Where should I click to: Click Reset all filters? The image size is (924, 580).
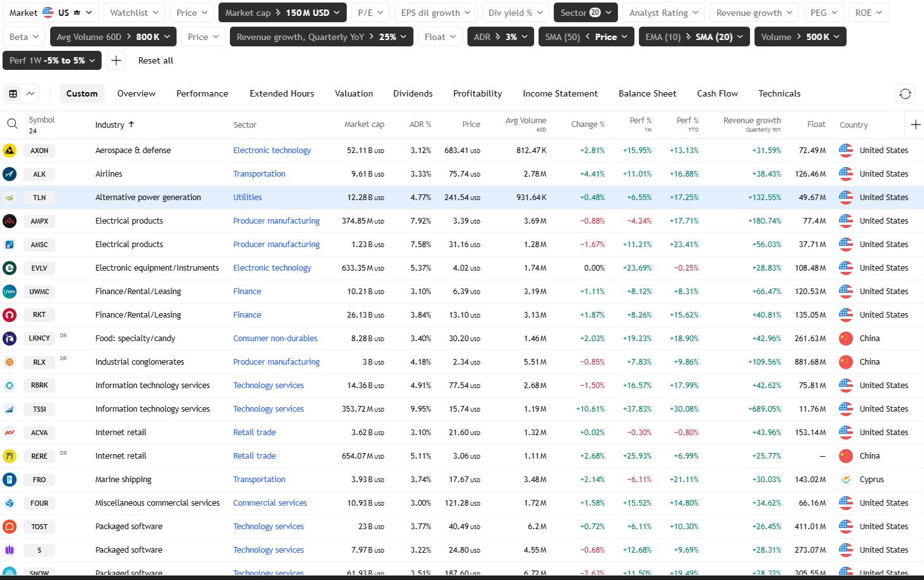point(156,60)
